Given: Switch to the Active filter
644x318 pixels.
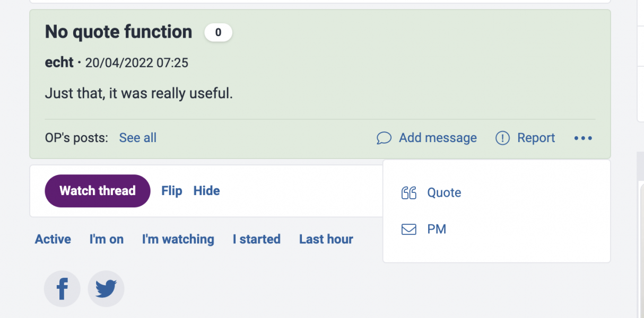Looking at the screenshot, I should coord(53,239).
